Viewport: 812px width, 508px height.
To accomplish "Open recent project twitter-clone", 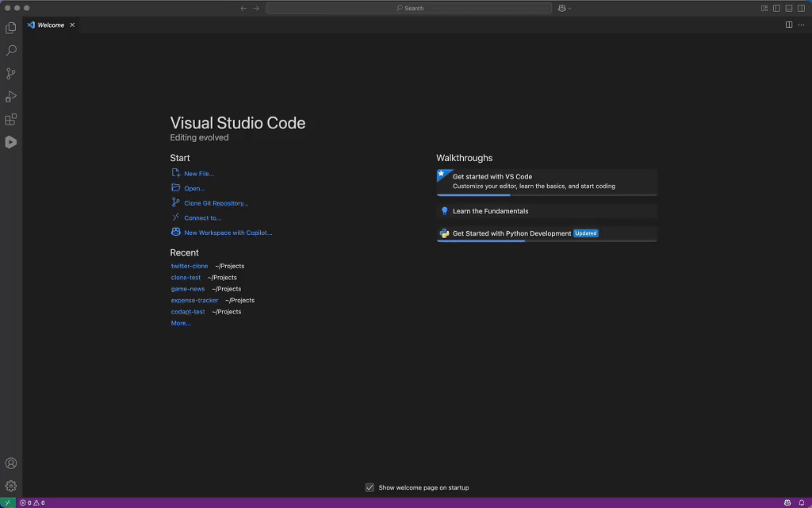I will tap(190, 266).
